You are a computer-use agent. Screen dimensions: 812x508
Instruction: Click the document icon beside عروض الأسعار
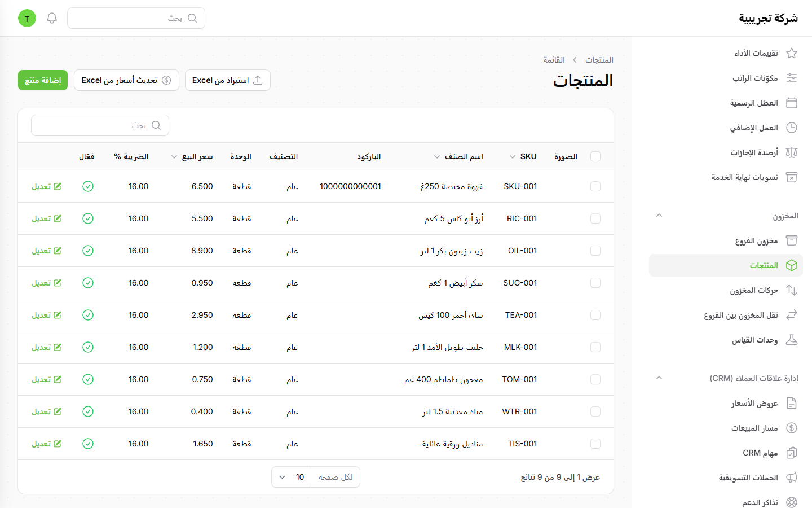tap(792, 403)
